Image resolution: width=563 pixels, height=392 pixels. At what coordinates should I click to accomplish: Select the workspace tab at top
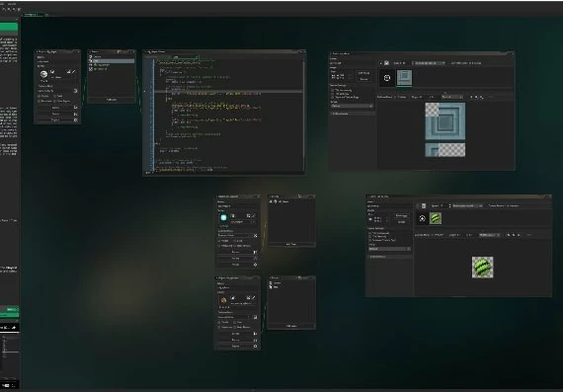coord(35,15)
